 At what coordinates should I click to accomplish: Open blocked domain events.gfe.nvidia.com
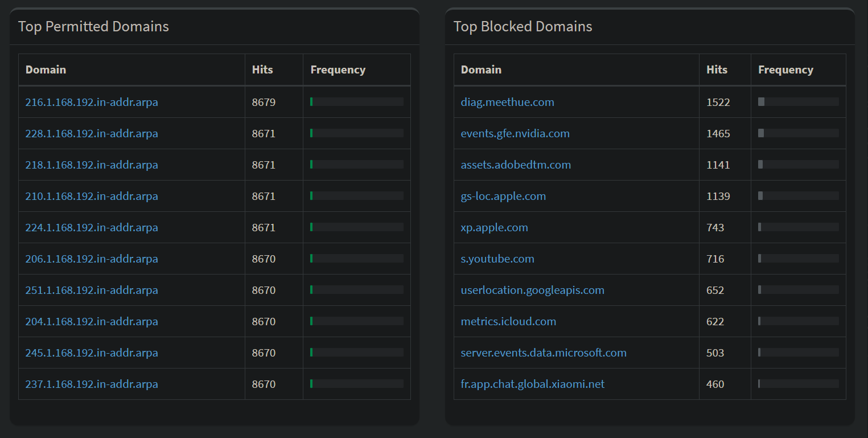pos(515,133)
